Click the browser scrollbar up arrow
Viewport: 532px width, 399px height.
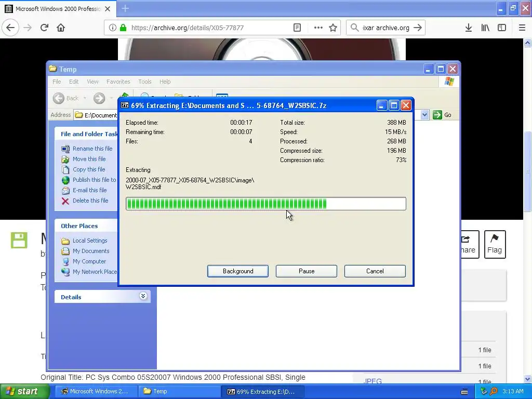[x=527, y=43]
